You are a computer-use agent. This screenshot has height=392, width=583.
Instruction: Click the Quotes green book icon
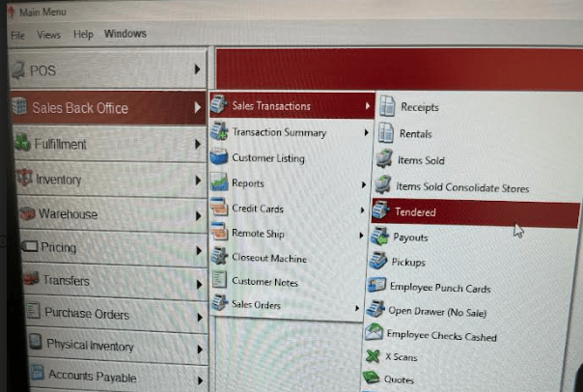(371, 378)
